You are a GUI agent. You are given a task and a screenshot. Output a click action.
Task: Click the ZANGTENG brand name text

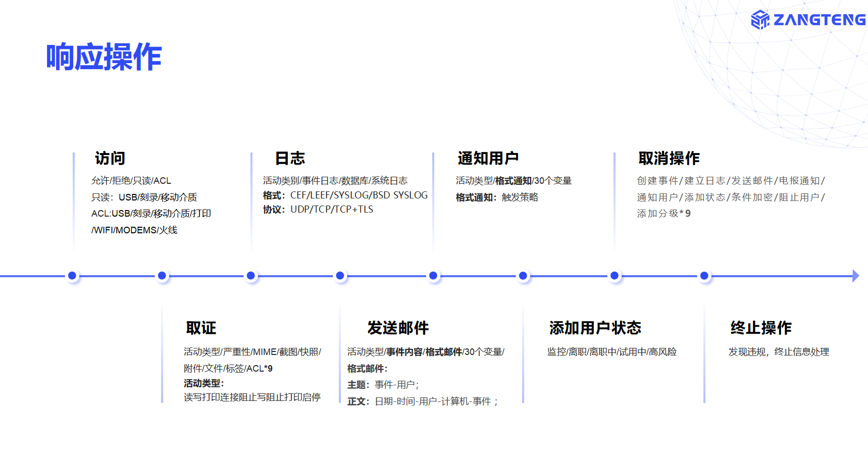(x=819, y=20)
